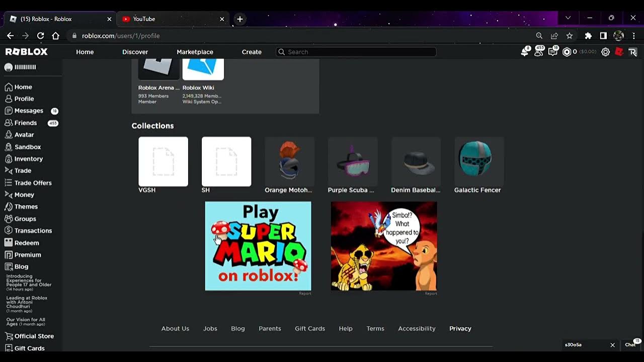
Task: Open a new browser tab
Action: coord(240,19)
